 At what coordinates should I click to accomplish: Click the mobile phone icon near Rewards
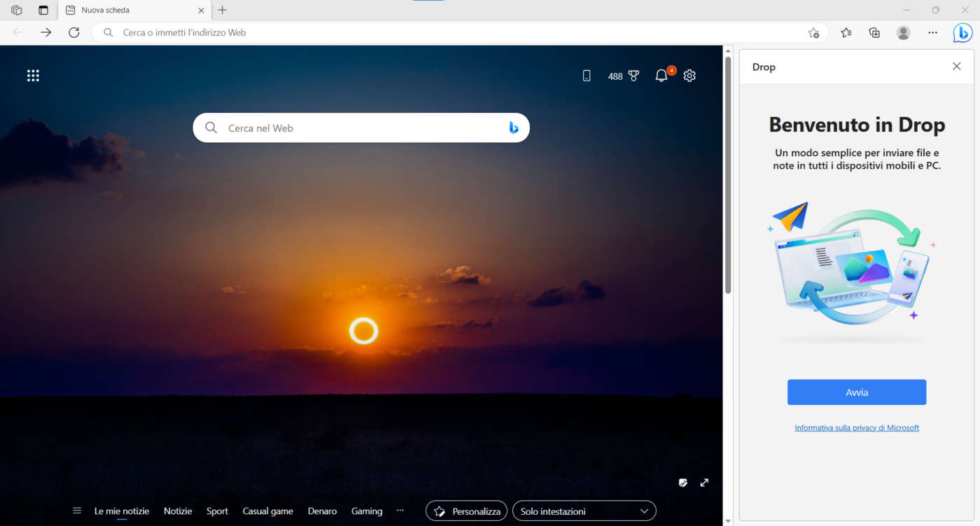pos(587,75)
